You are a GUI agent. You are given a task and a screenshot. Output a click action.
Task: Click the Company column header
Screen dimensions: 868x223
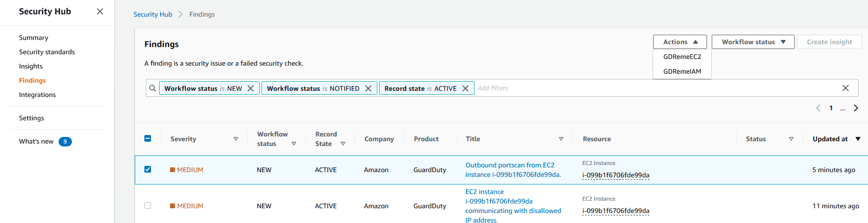[x=379, y=139]
